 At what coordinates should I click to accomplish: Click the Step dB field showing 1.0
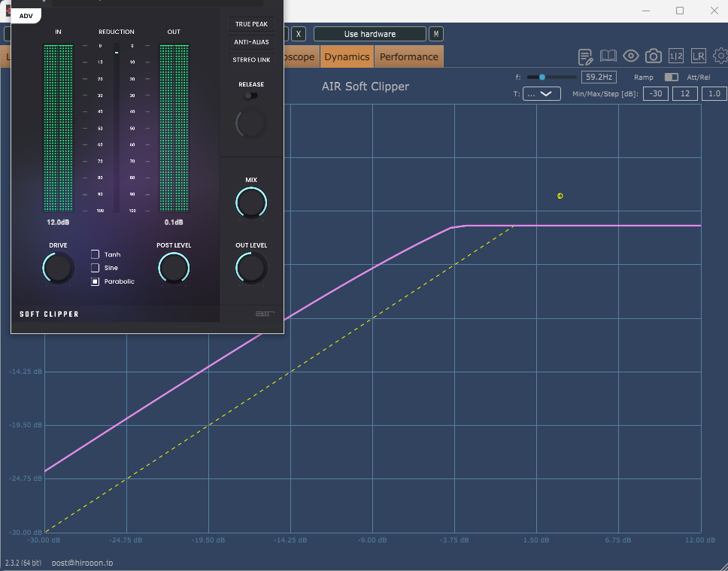coord(714,94)
